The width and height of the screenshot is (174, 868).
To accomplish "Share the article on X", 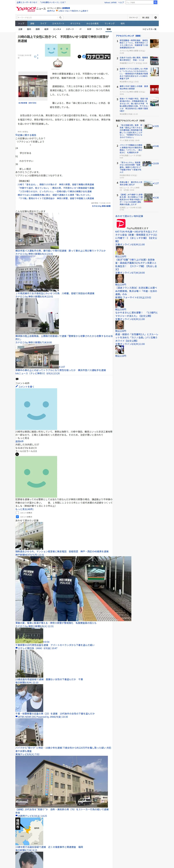I will 79,57.
